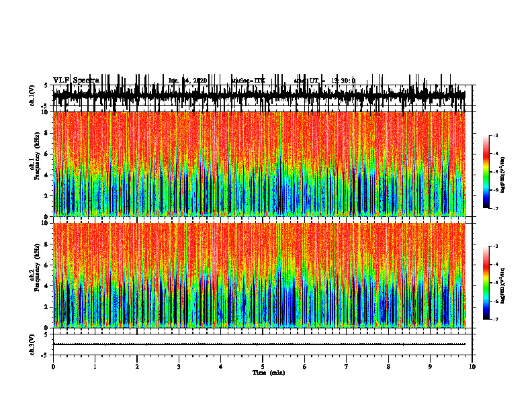Viewport: 532px width, 411px height.
Task: Click the "4" kHz tick on ch.2 axis
Action: [47, 286]
